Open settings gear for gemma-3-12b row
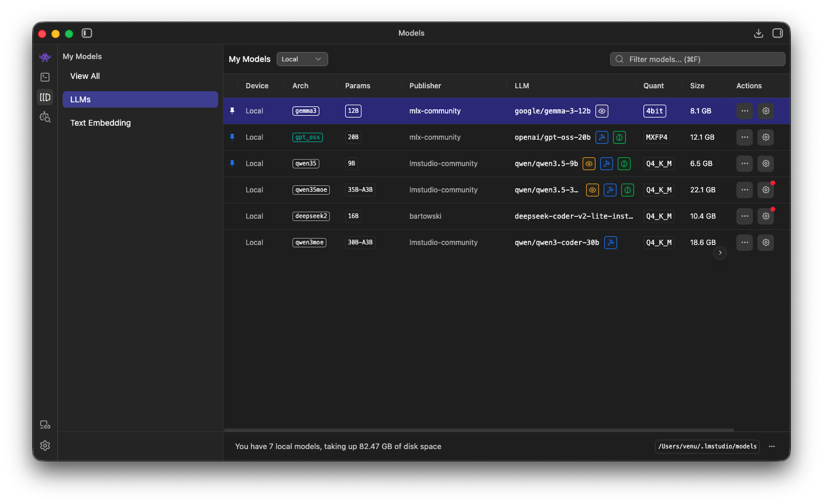This screenshot has height=504, width=823. 766,111
